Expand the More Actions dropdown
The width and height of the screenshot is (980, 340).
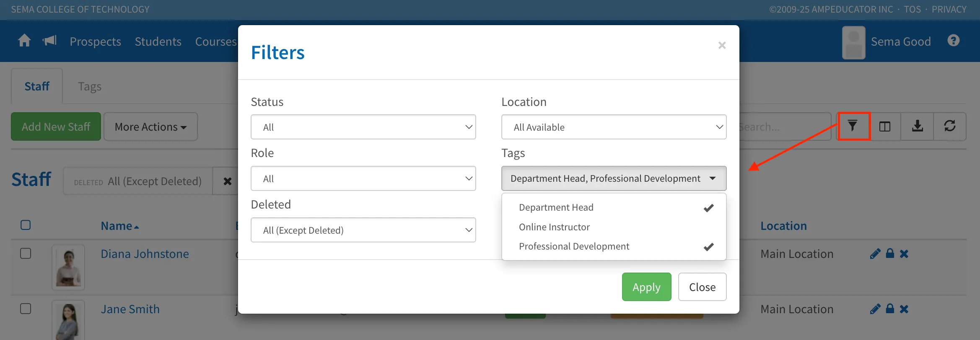(150, 126)
